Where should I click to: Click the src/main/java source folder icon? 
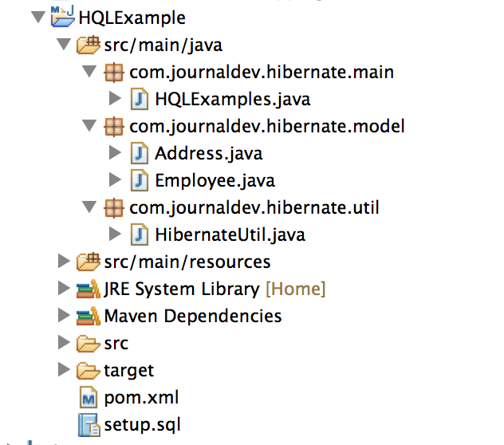(89, 45)
